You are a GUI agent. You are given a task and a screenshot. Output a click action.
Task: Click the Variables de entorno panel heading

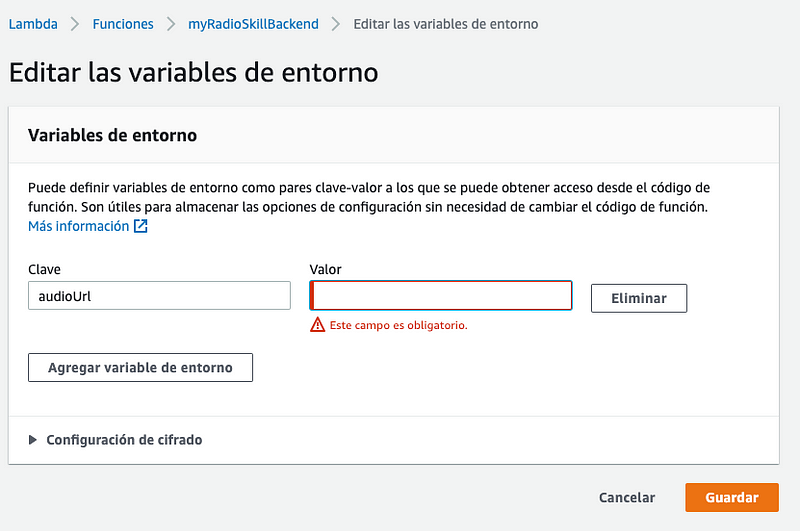coord(112,135)
